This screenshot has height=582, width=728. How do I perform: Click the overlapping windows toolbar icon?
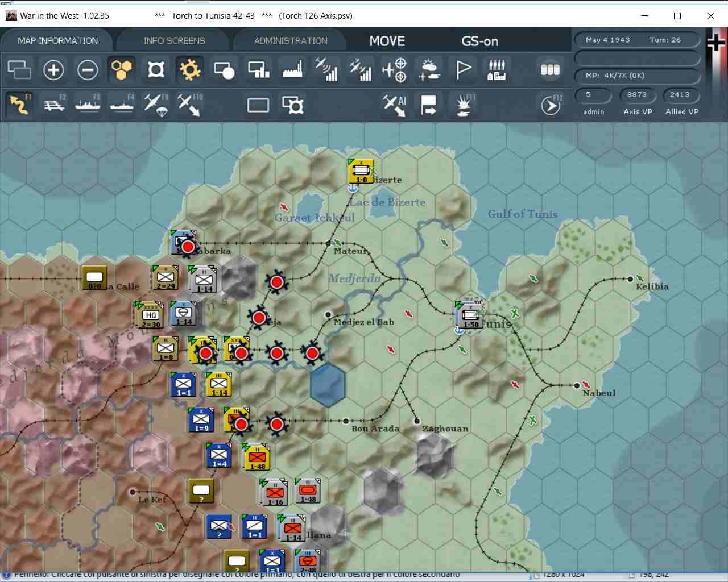click(19, 70)
